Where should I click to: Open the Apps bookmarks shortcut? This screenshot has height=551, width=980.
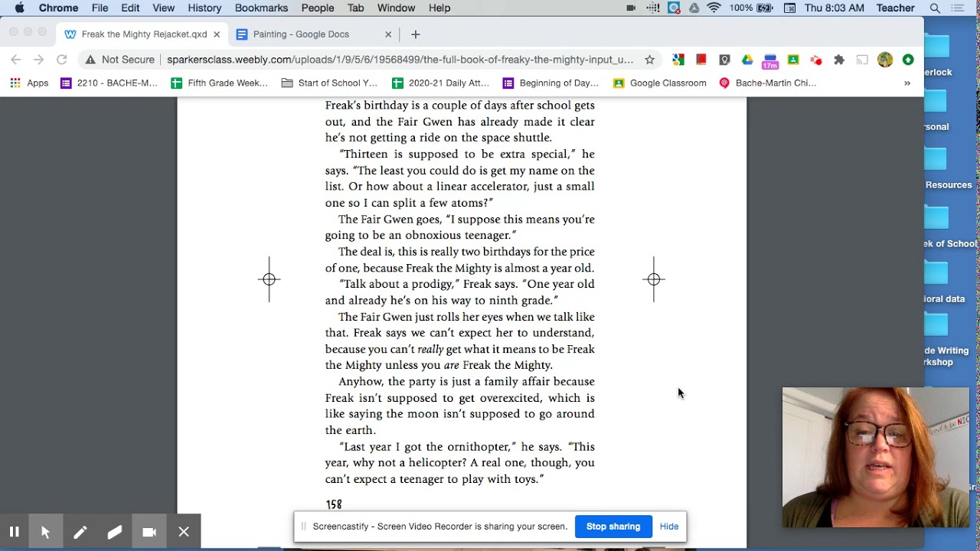pyautogui.click(x=29, y=83)
